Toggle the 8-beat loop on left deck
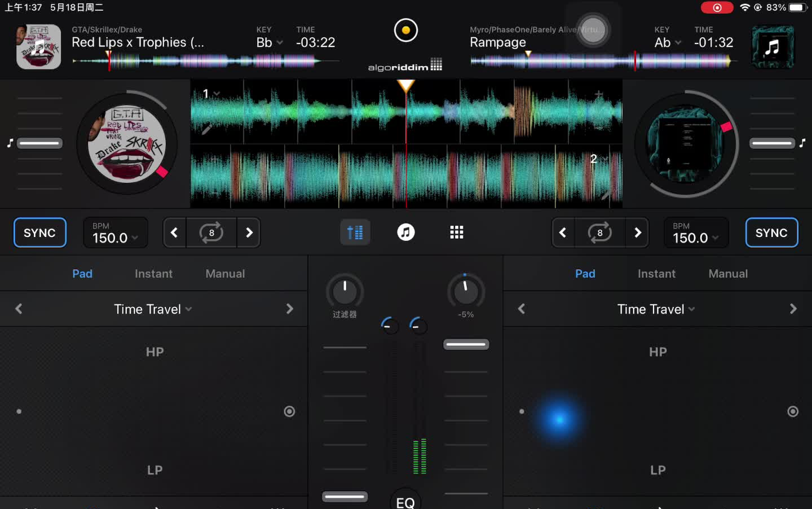Screen dimensions: 812x509 click(211, 232)
